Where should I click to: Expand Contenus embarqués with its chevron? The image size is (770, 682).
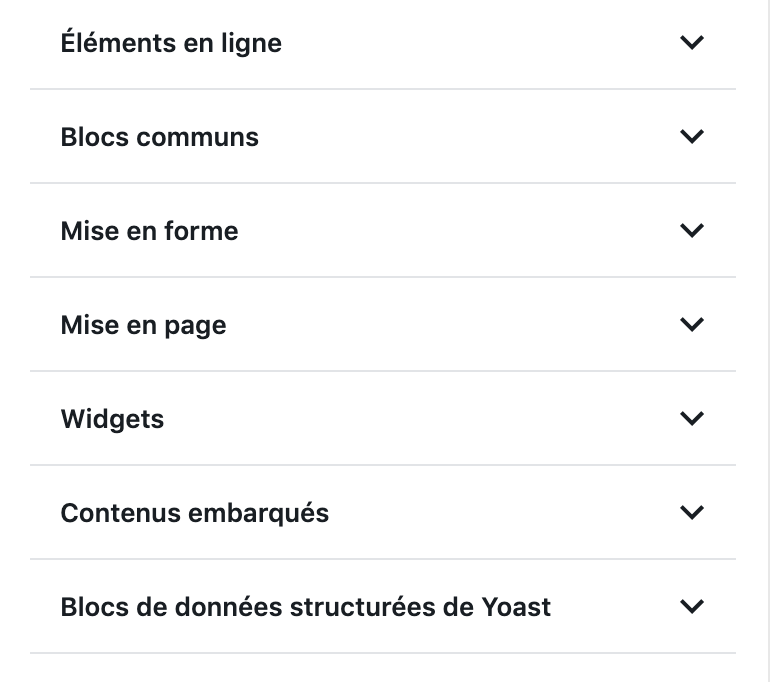point(691,513)
